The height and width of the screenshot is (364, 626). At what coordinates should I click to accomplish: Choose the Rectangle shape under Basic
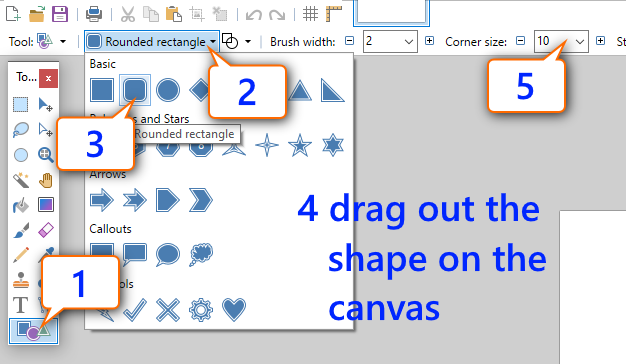point(102,90)
